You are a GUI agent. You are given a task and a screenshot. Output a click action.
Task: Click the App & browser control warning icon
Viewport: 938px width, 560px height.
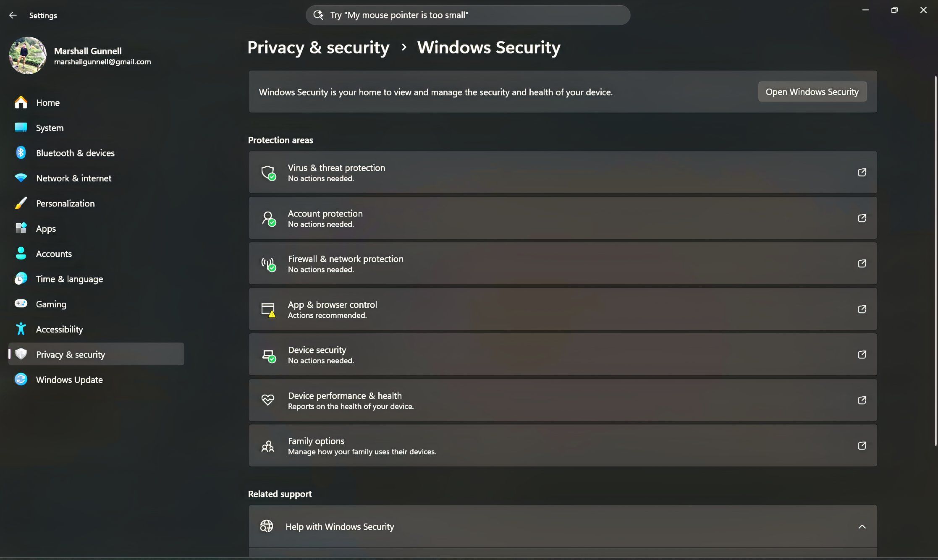click(x=268, y=310)
